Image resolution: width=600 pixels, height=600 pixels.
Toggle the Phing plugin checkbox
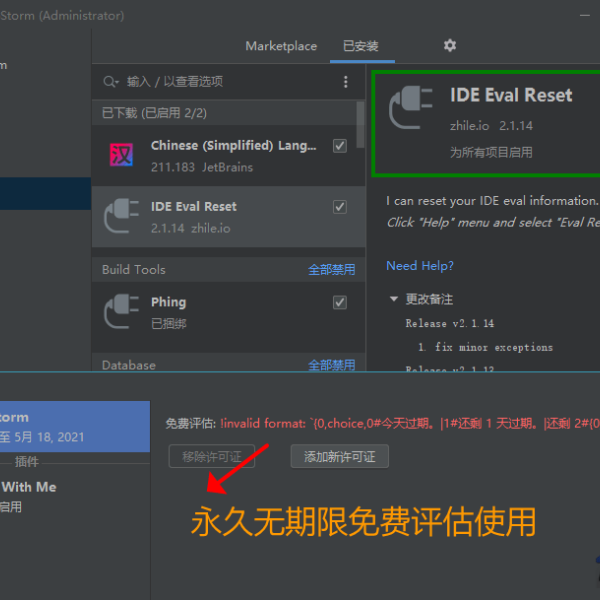(340, 302)
